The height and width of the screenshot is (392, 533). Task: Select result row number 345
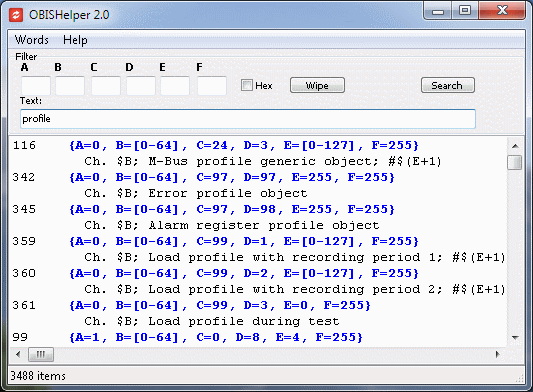(x=24, y=209)
